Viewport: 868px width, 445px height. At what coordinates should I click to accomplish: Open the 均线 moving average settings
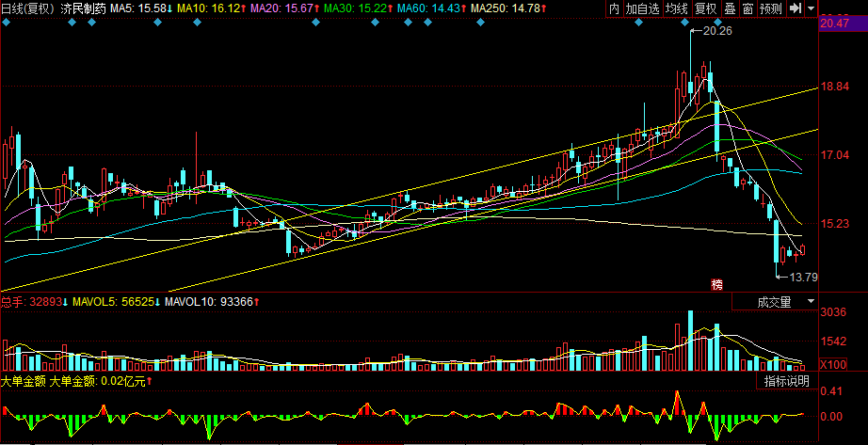677,8
